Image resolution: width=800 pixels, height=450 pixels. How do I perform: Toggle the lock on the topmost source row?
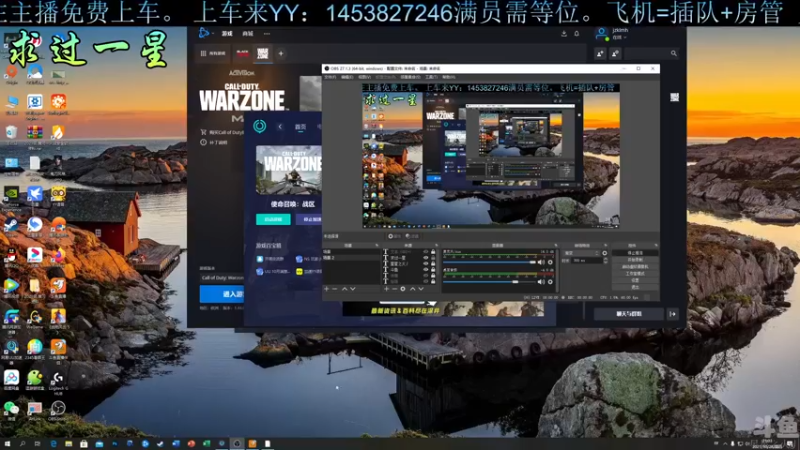433,252
